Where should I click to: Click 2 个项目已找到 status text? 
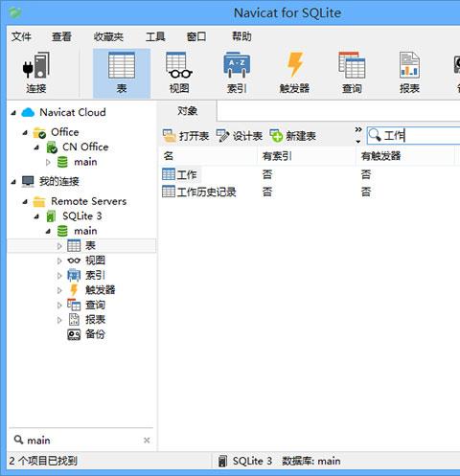[43, 461]
